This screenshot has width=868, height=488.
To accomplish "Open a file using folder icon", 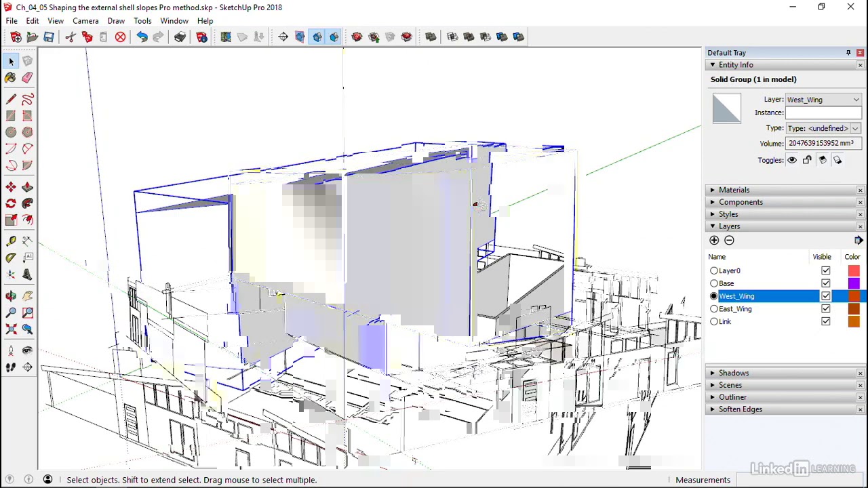I will click(32, 37).
